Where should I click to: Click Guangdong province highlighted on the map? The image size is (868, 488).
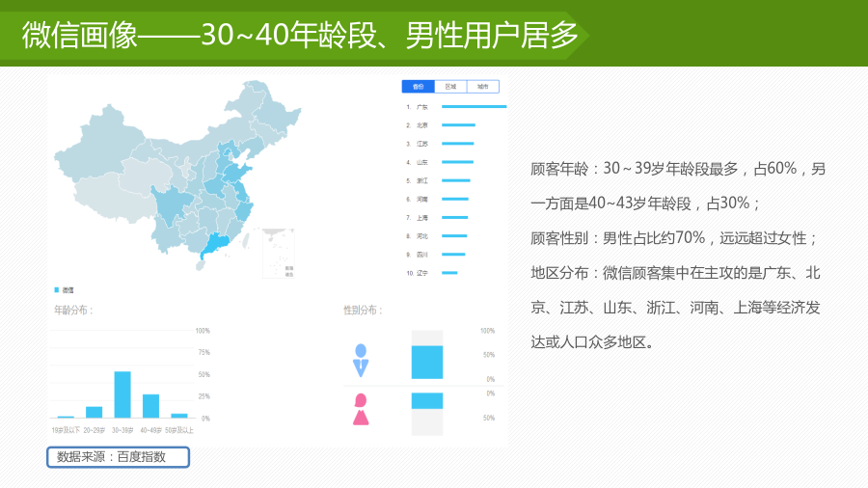click(215, 244)
